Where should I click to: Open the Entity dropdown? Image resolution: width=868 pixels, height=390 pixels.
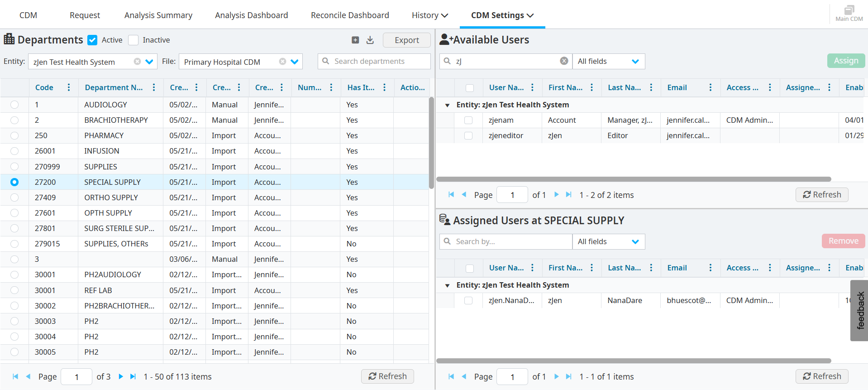click(149, 62)
